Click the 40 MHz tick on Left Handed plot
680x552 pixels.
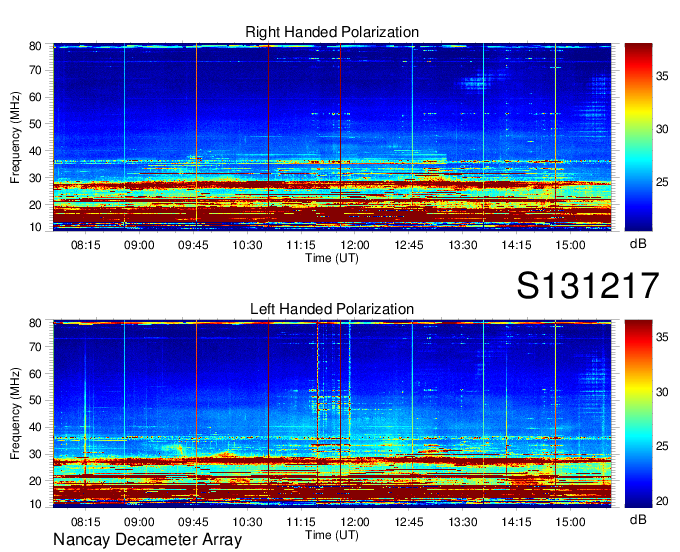pos(35,428)
